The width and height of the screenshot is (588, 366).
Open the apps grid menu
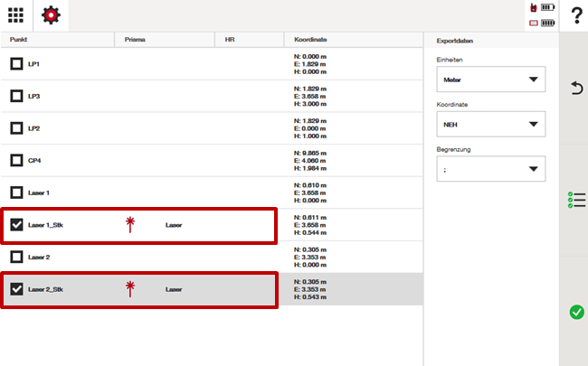[x=16, y=16]
